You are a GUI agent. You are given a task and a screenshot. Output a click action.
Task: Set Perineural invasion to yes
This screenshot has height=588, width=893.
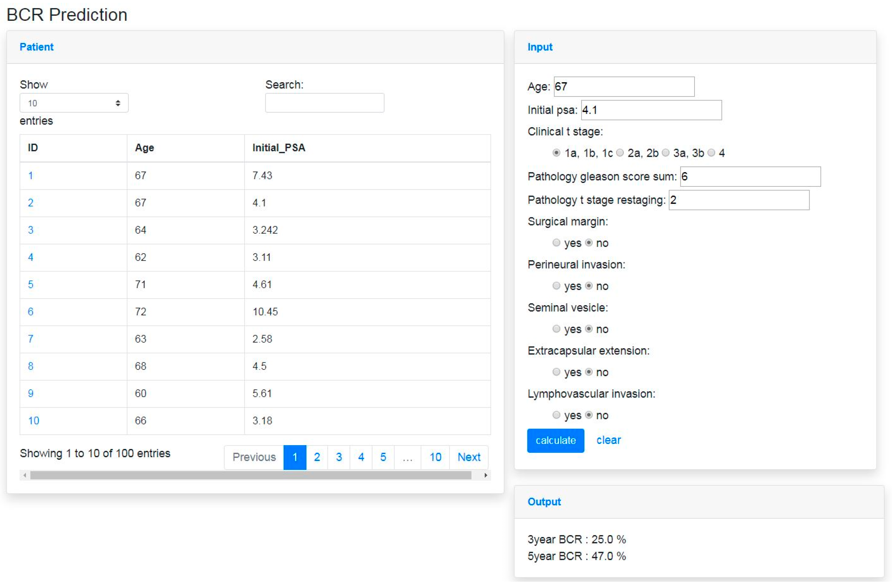(x=556, y=286)
